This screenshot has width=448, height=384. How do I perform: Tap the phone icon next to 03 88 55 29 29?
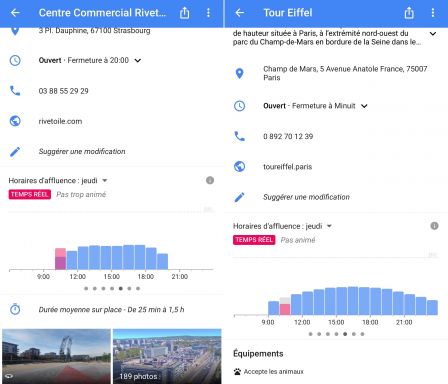[x=15, y=91]
